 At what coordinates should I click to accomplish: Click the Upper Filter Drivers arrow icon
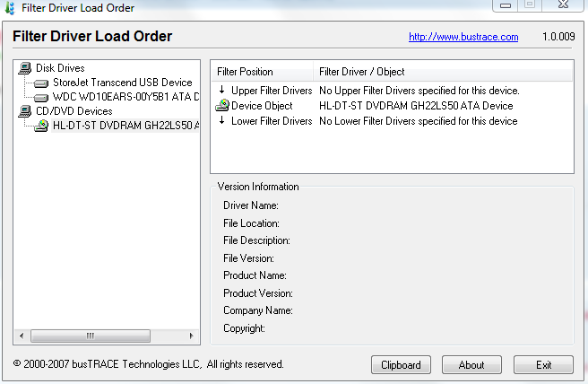click(222, 90)
